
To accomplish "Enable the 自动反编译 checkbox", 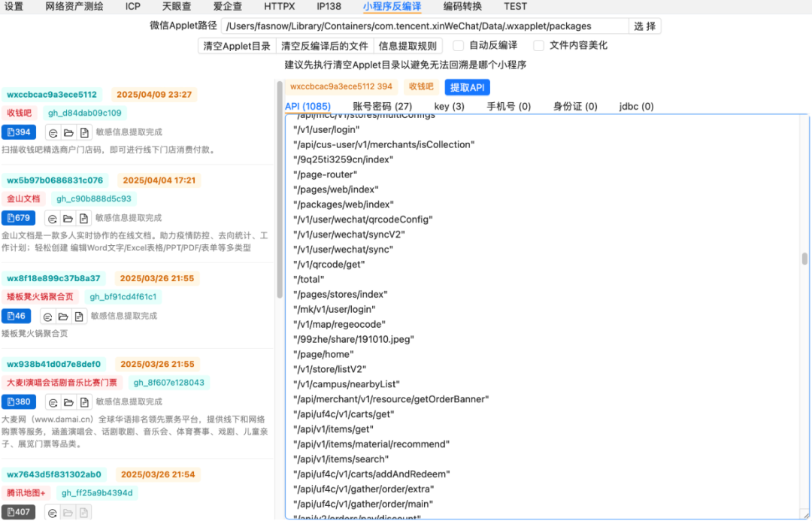I will click(x=459, y=45).
